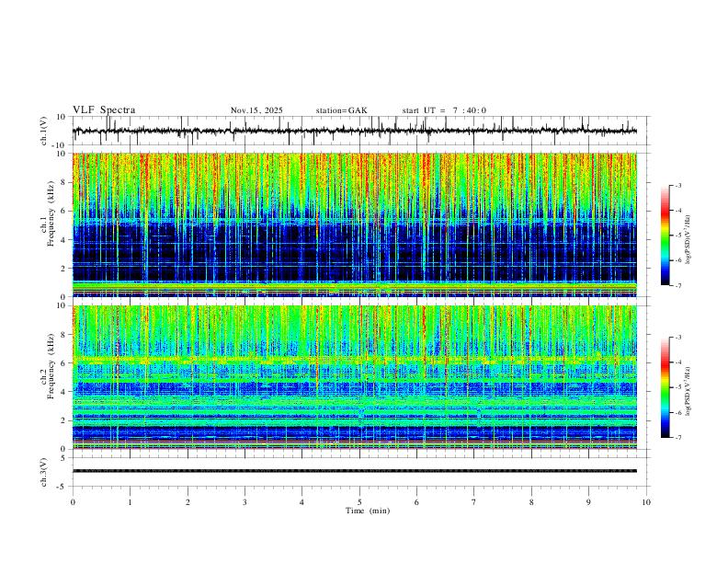728x563 pixels.
Task: Click the "5" tick on ch.3(V) axis
Action: coord(63,458)
